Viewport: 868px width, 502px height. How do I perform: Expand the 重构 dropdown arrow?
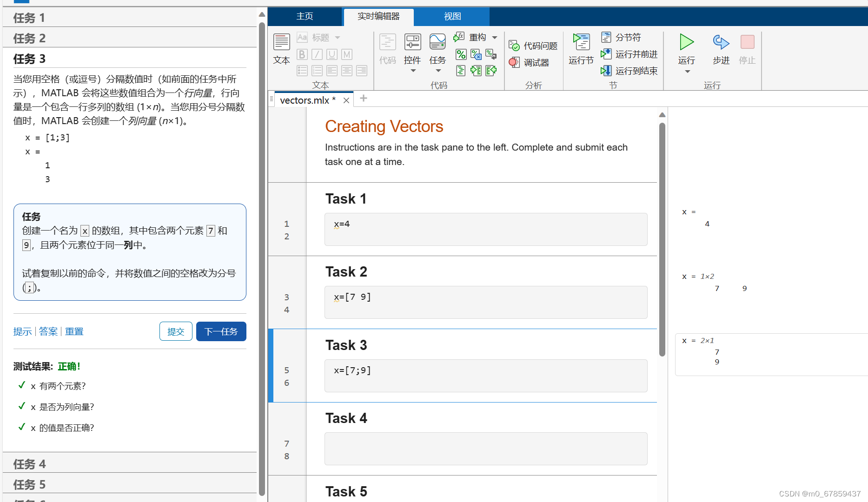click(x=495, y=38)
